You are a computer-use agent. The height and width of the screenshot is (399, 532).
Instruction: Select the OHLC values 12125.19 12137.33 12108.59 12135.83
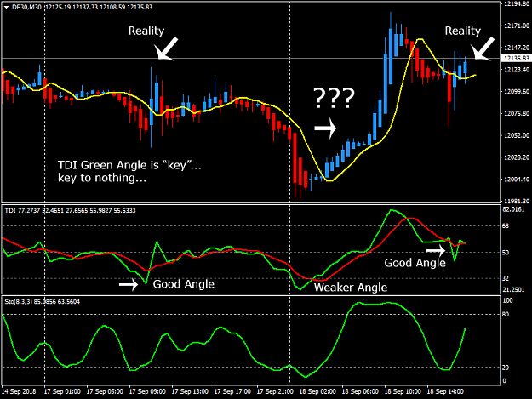99,7
